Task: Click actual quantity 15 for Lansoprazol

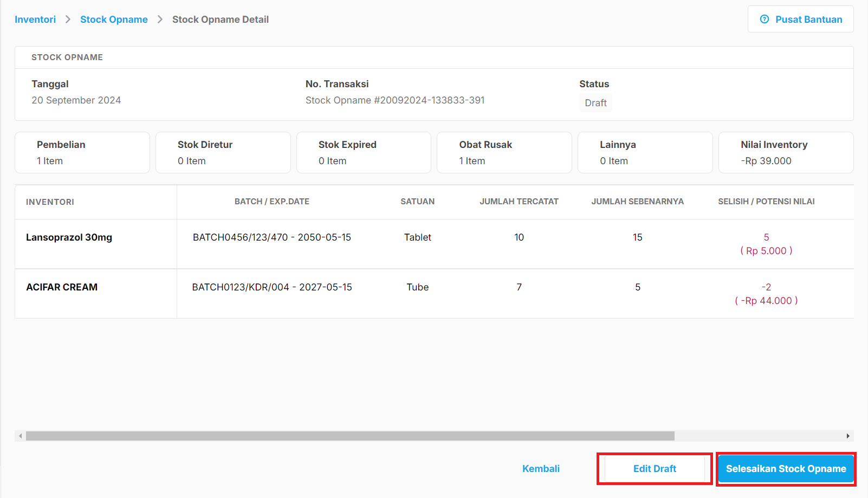Action: pyautogui.click(x=638, y=237)
